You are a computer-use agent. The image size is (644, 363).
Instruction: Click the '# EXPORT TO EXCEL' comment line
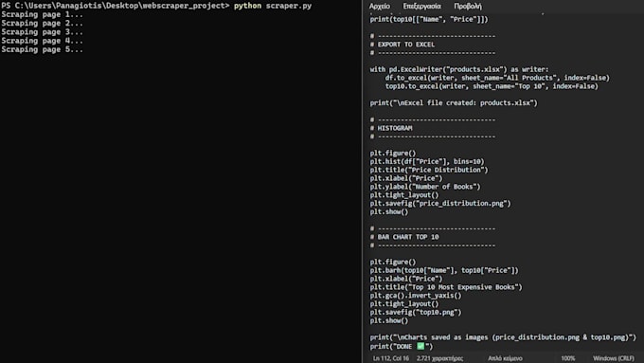[x=402, y=45]
